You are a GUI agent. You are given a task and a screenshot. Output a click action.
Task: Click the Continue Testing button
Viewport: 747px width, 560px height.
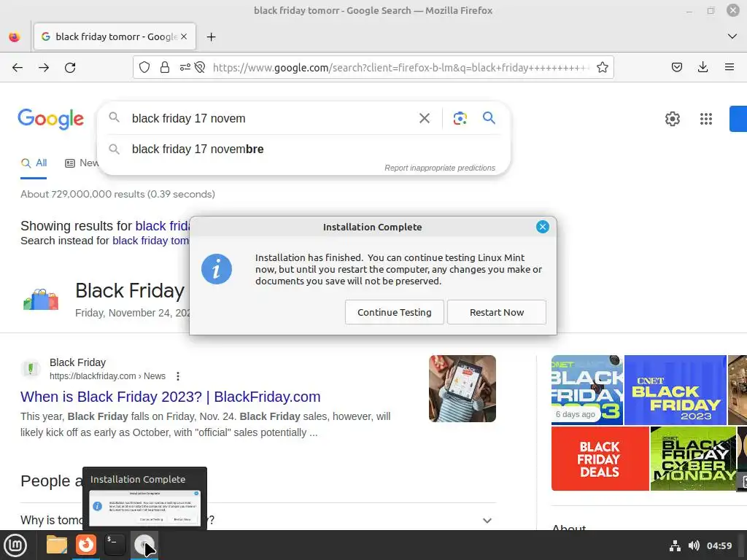tap(395, 312)
